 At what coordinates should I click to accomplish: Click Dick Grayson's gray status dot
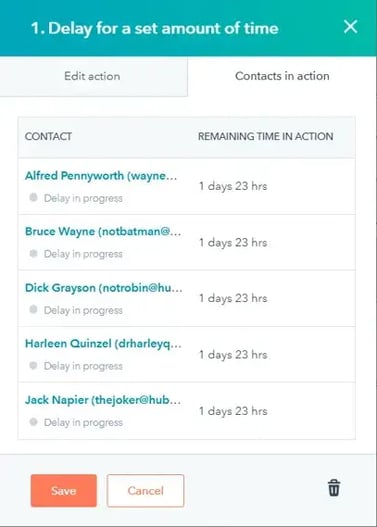pos(33,309)
